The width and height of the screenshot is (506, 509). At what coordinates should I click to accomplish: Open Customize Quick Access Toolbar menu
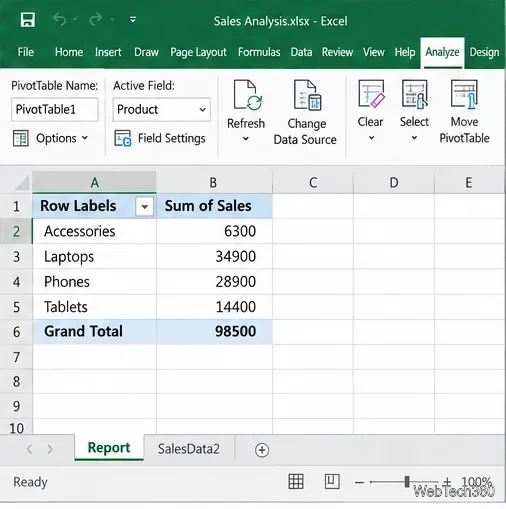pos(133,20)
